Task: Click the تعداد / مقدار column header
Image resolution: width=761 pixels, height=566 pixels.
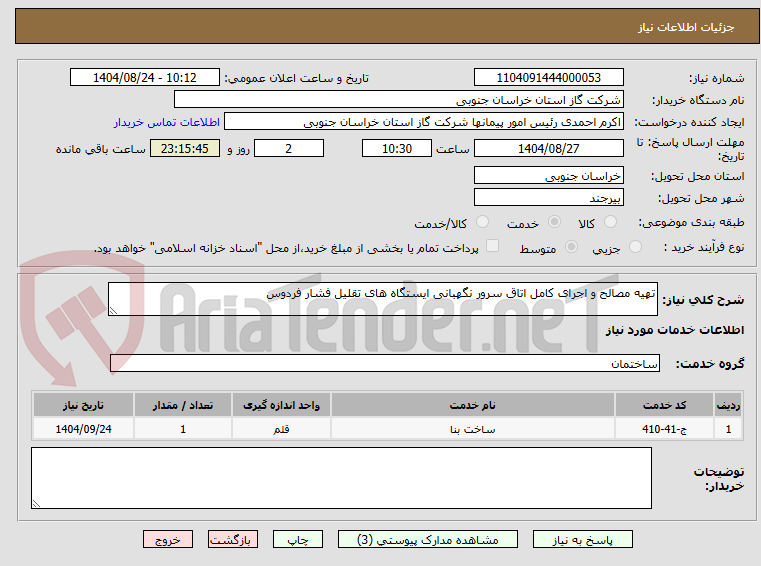Action: (183, 405)
